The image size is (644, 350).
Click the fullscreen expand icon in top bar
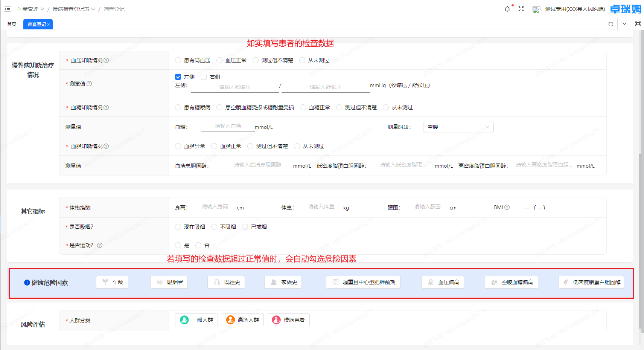(521, 9)
